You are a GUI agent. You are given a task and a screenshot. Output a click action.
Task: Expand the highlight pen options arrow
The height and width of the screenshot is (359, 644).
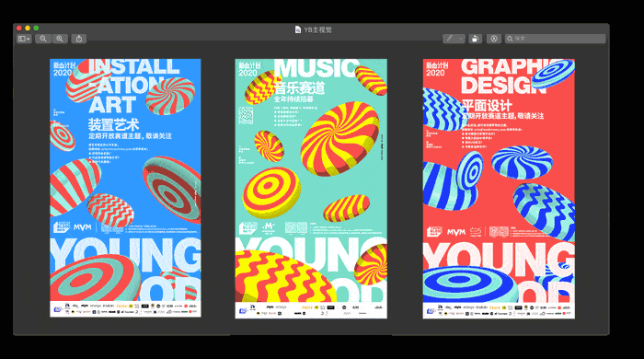click(461, 39)
